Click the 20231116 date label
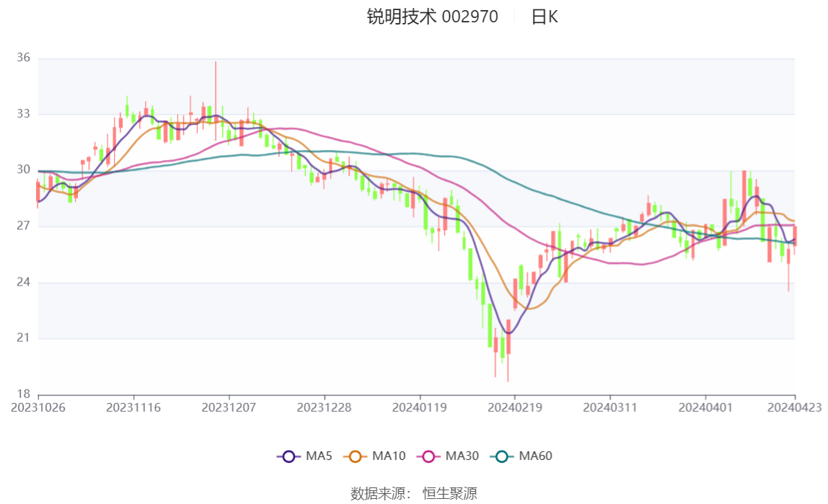Screen dimensions: 828x504 pyautogui.click(x=133, y=407)
